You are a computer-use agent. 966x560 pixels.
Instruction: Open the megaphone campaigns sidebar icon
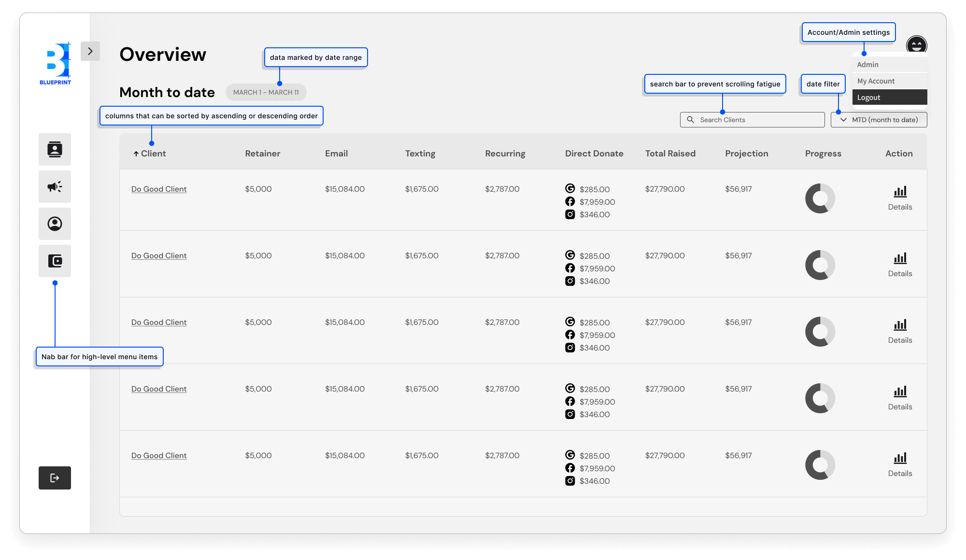click(55, 187)
